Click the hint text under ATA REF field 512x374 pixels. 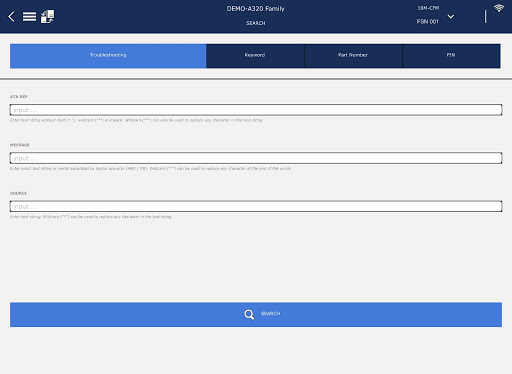[136, 120]
